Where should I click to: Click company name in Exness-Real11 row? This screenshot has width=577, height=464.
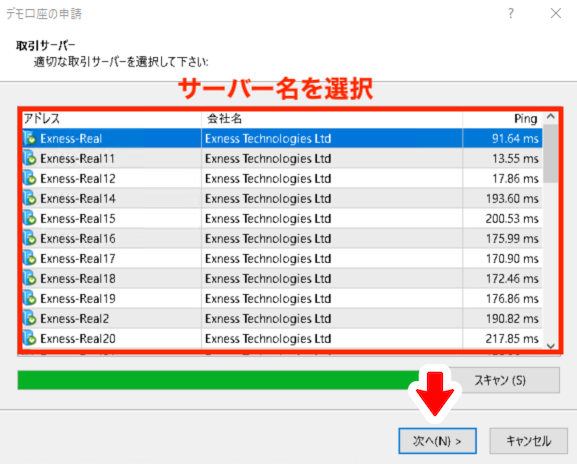tap(268, 159)
